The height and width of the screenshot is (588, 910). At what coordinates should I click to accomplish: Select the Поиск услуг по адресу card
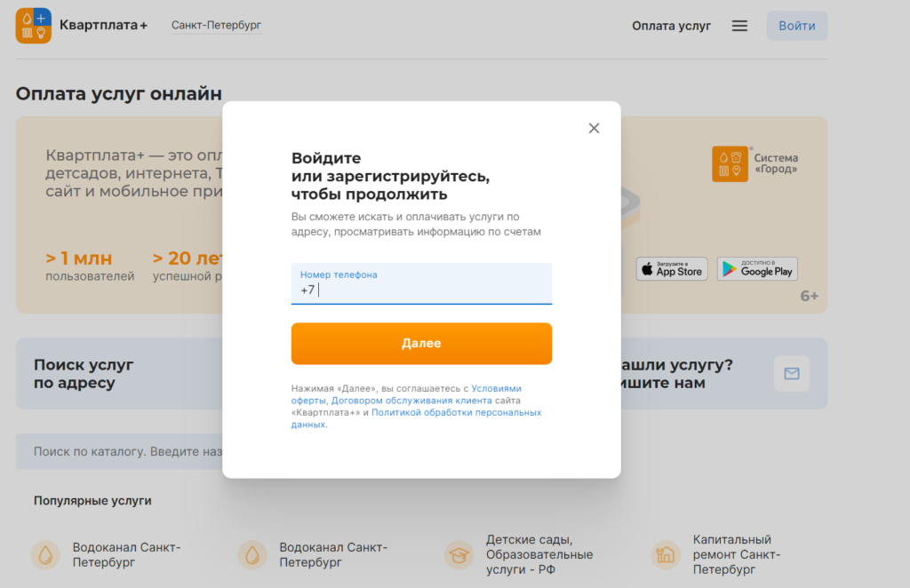[119, 374]
